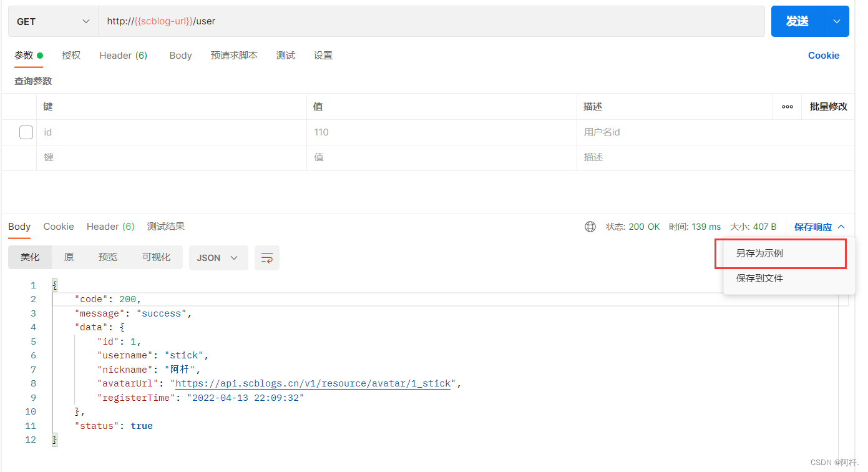Open the 预请求脚本 pre-request script tab
Viewport: 868px width, 472px height.
[x=234, y=56]
